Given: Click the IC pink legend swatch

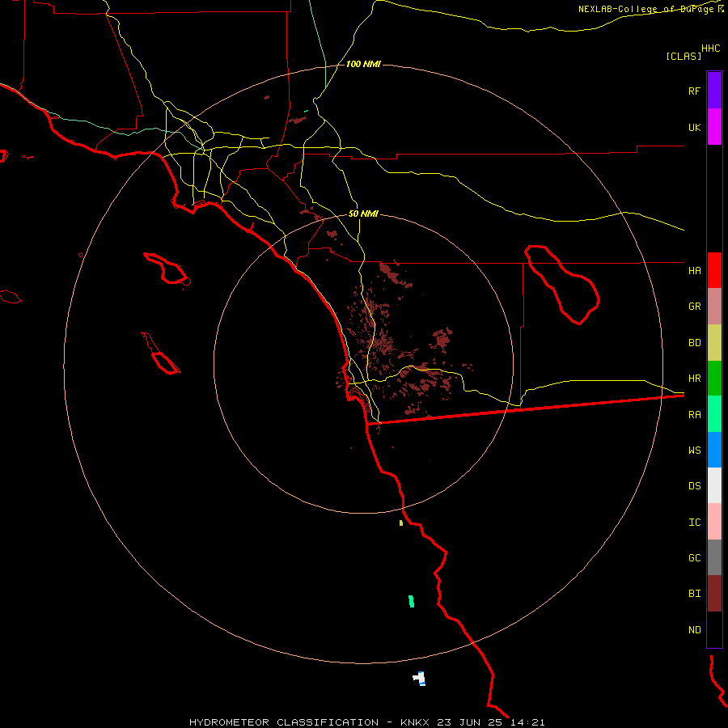Looking at the screenshot, I should tap(714, 522).
